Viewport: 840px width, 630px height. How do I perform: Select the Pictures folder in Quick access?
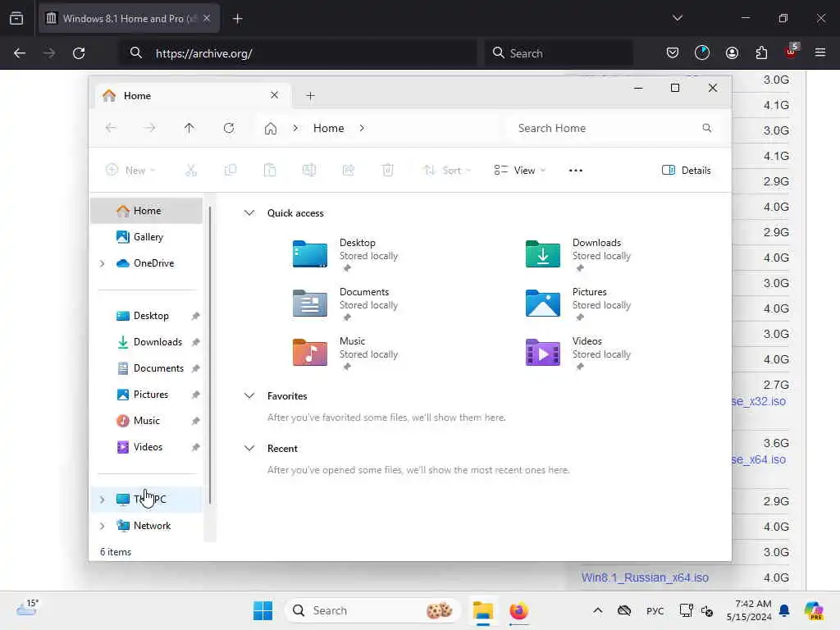[580, 304]
